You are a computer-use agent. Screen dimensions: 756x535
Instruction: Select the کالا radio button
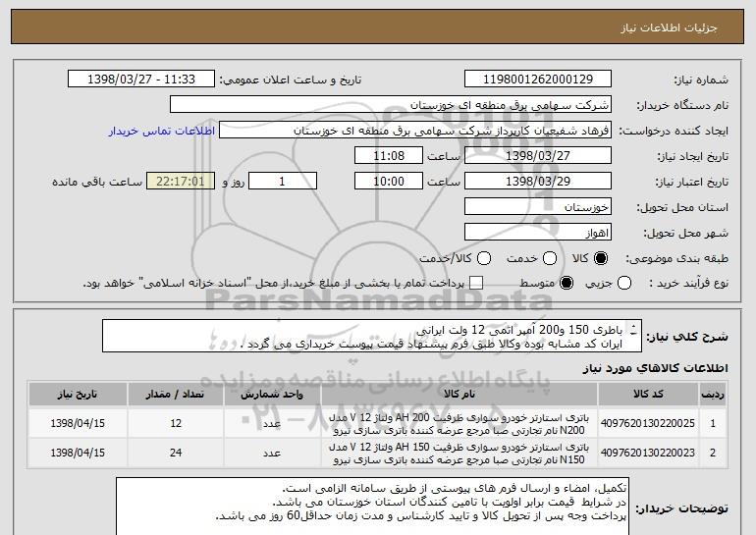point(601,258)
